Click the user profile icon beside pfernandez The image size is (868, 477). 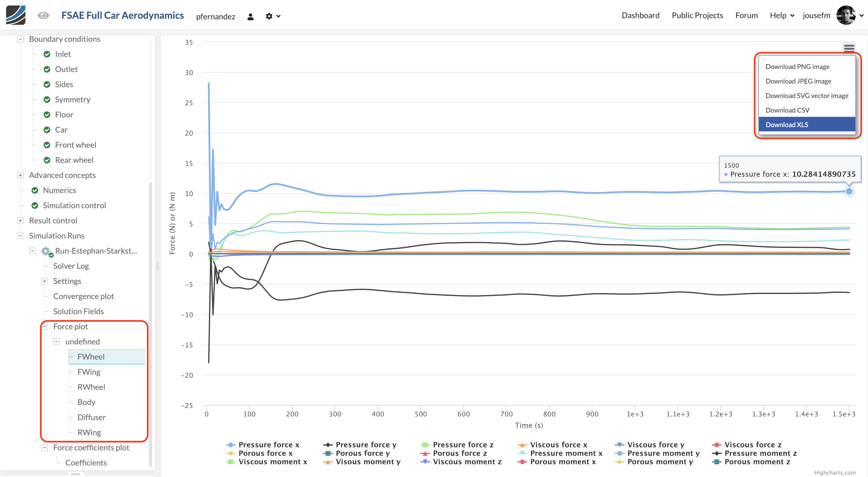click(x=250, y=16)
